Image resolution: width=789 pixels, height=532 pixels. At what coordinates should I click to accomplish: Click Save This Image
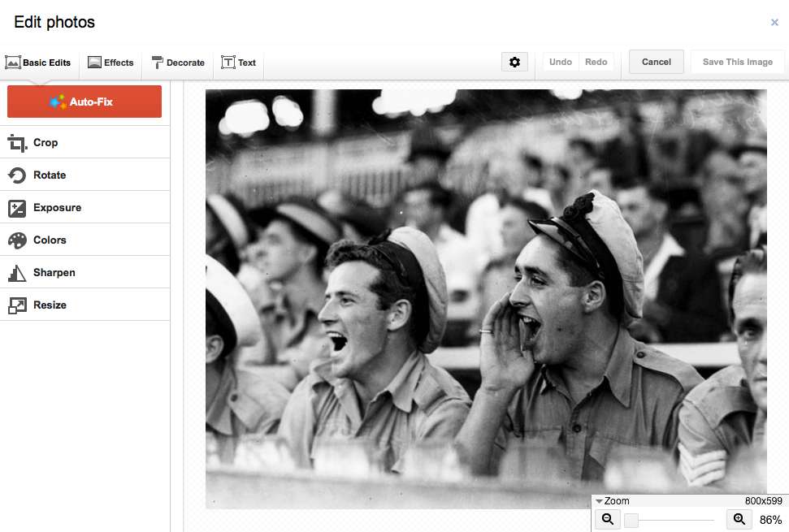tap(736, 61)
